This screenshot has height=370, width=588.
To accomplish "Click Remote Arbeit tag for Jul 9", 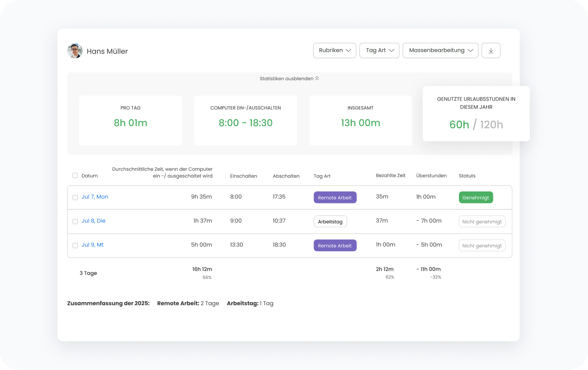I will tap(335, 246).
